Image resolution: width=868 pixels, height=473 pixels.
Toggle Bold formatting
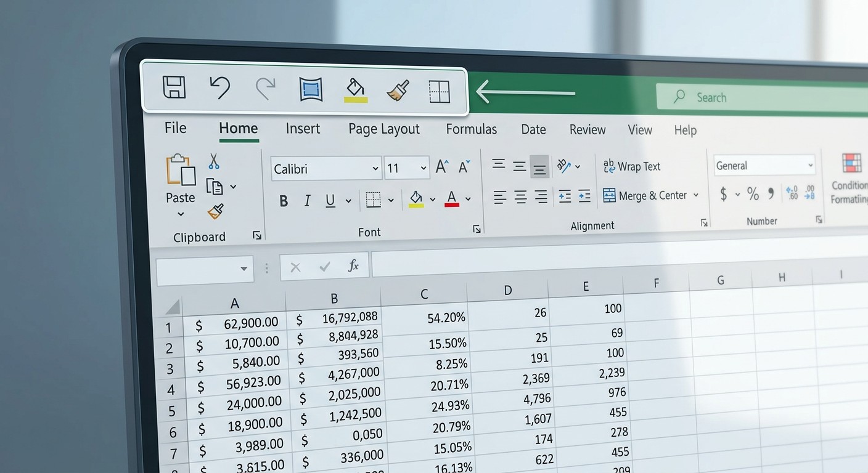[284, 201]
